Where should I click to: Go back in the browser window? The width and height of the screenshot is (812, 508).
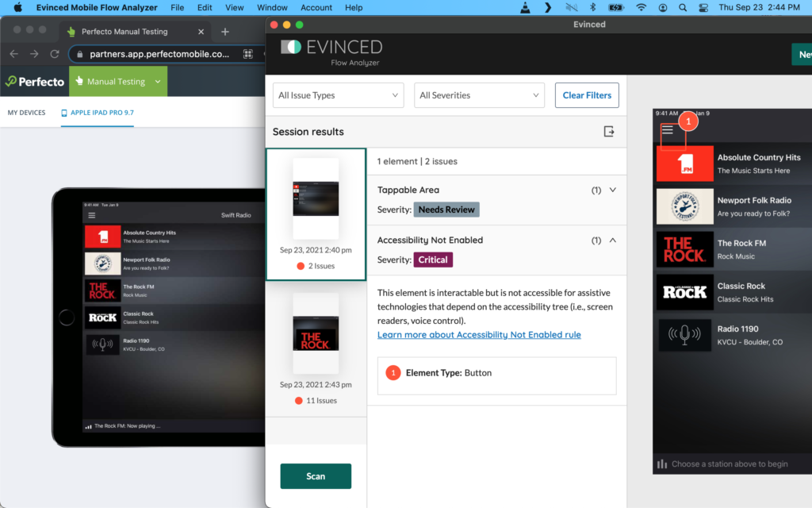coord(14,54)
